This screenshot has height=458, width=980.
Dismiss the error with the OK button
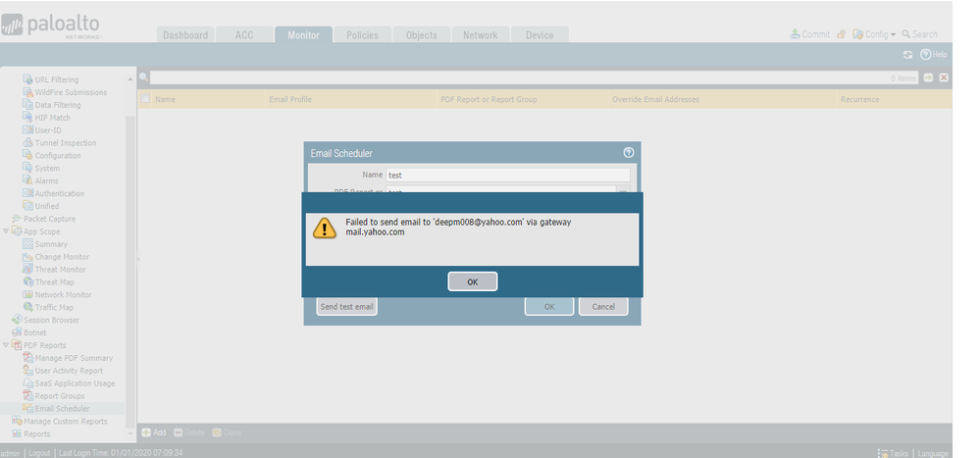click(x=473, y=281)
